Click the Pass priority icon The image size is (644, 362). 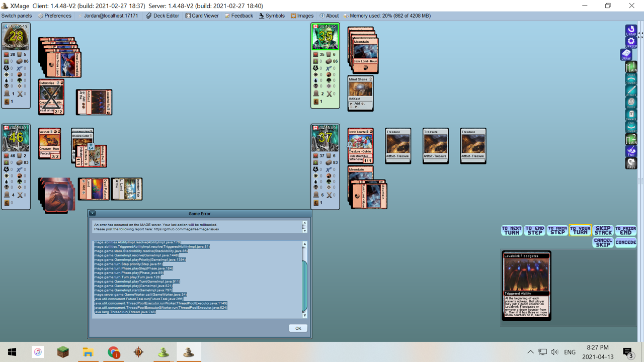click(x=631, y=163)
